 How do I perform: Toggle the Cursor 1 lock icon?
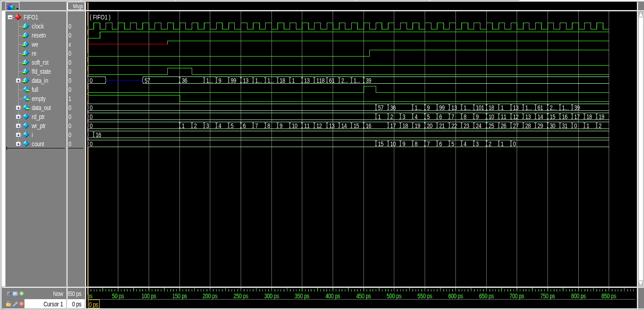point(9,304)
